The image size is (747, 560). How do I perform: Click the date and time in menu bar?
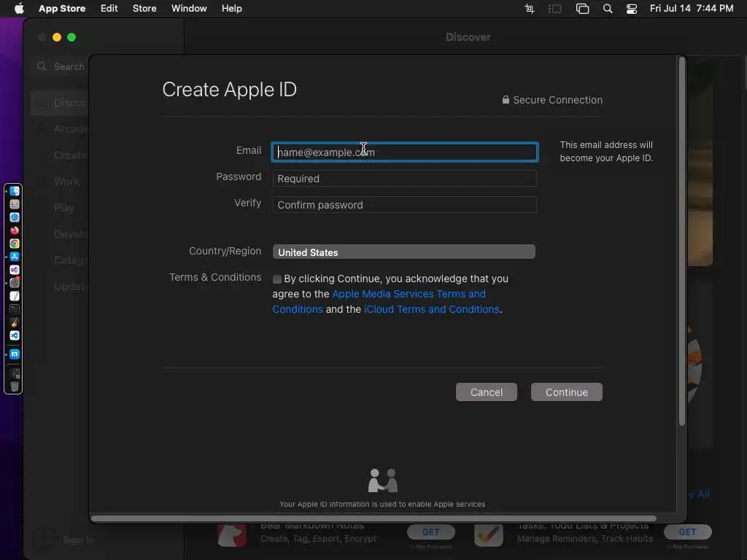(692, 9)
